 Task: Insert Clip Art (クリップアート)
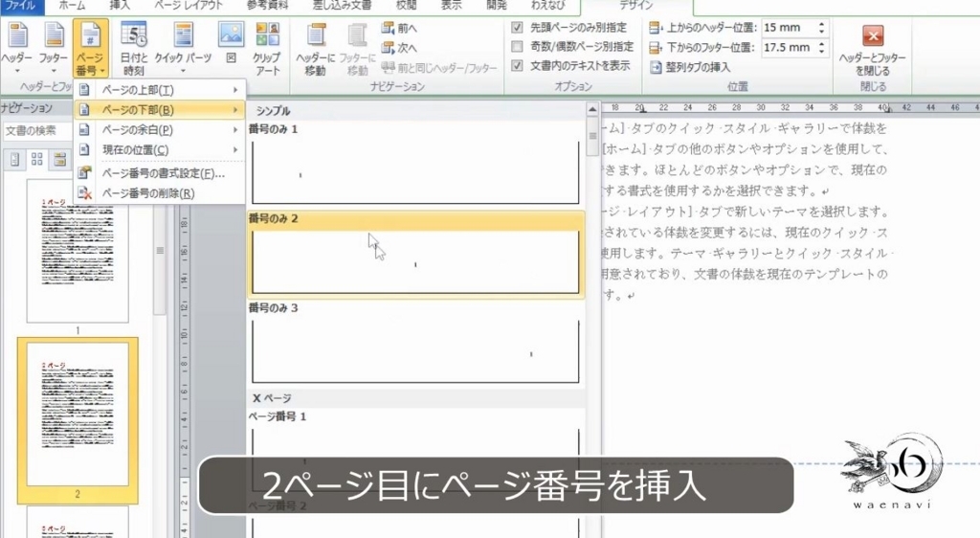tap(267, 49)
